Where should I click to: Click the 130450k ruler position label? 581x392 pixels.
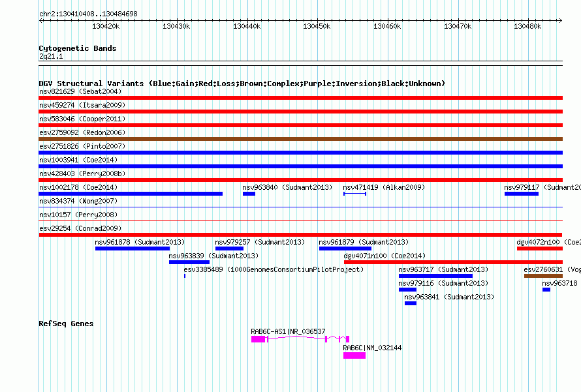coord(317,26)
